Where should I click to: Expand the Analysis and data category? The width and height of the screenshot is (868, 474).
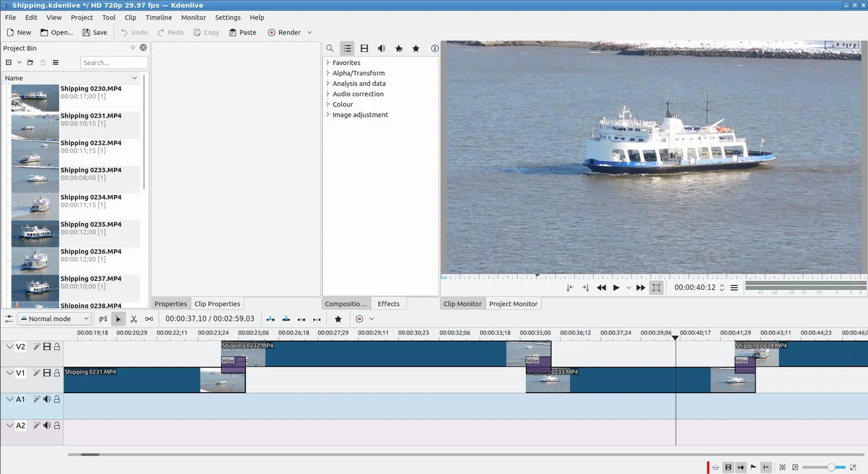coord(328,83)
